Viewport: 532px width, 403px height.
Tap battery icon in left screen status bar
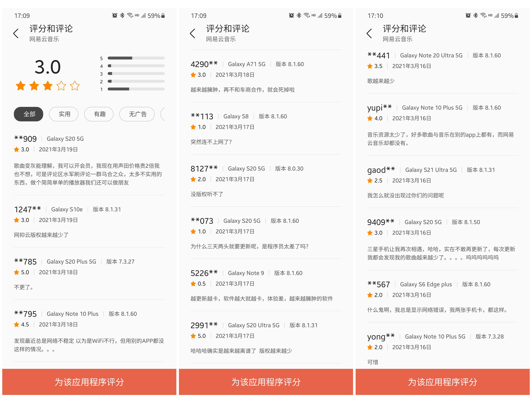(x=163, y=16)
